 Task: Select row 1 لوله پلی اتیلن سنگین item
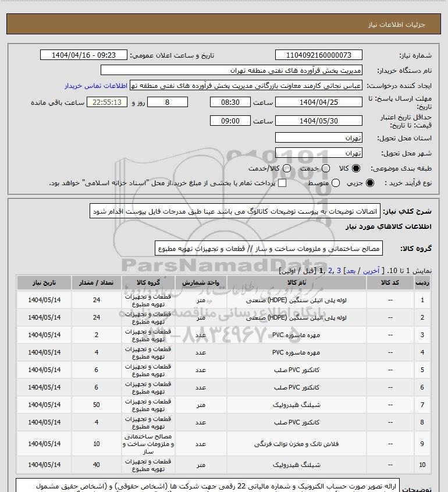coord(296,300)
